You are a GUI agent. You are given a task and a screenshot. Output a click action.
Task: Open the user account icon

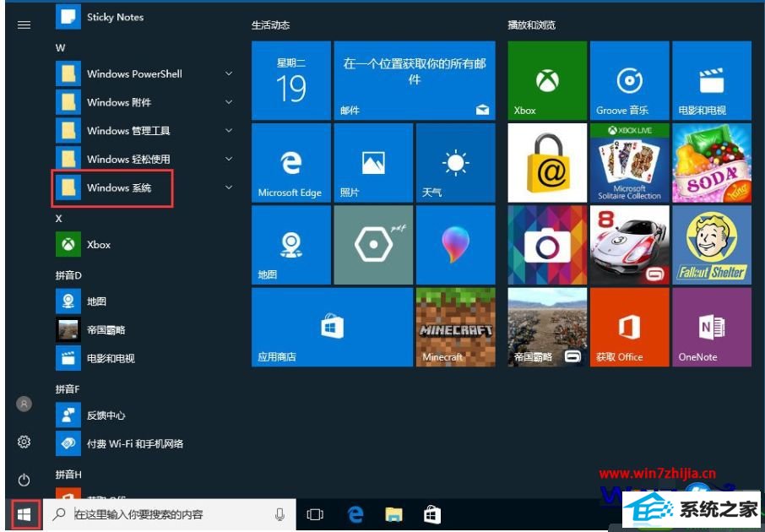click(x=24, y=404)
